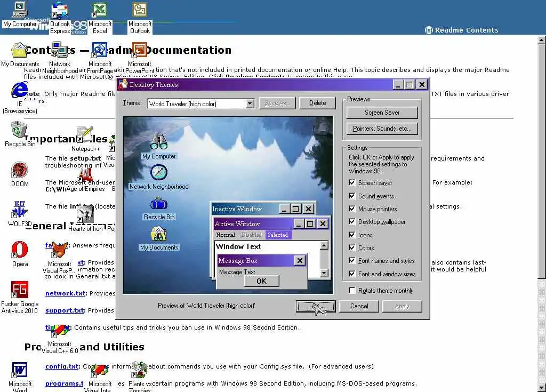The width and height of the screenshot is (546, 392).
Task: Click Disabled menu item in preview window
Action: point(251,235)
